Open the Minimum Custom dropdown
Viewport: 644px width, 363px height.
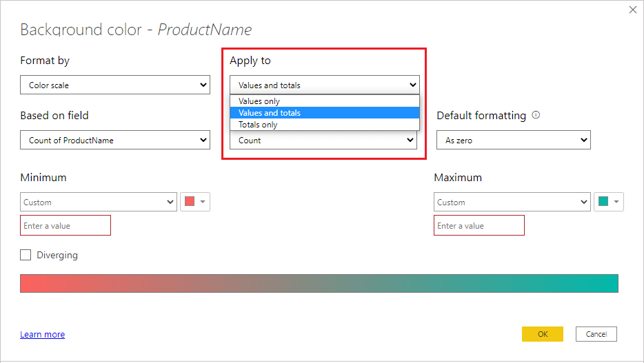click(99, 202)
